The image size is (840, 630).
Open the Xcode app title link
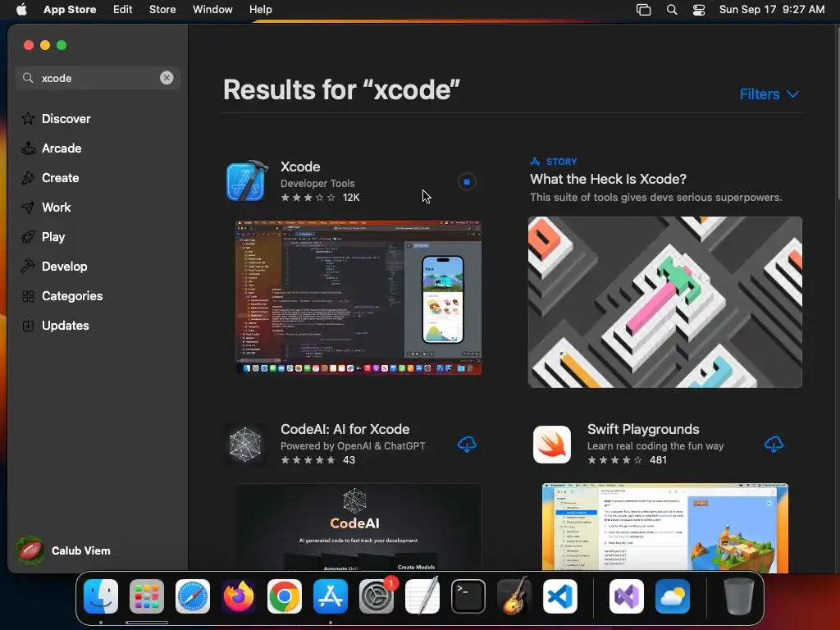click(x=300, y=167)
